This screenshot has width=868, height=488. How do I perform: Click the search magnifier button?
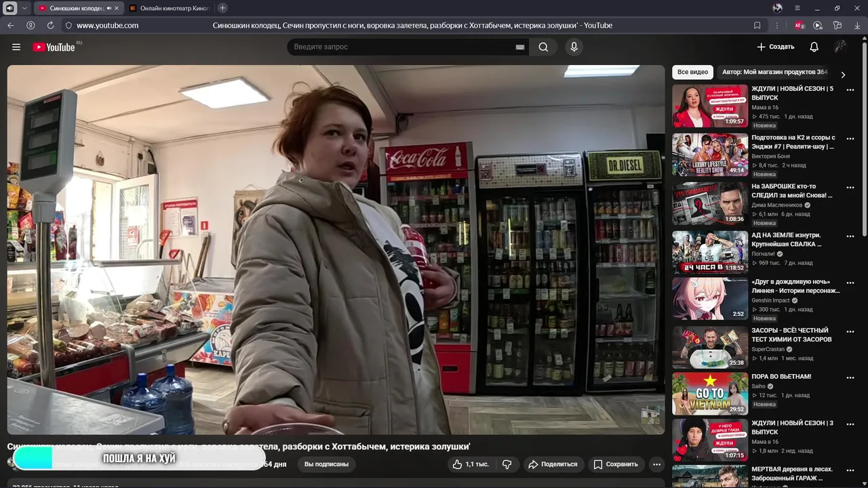pos(543,47)
